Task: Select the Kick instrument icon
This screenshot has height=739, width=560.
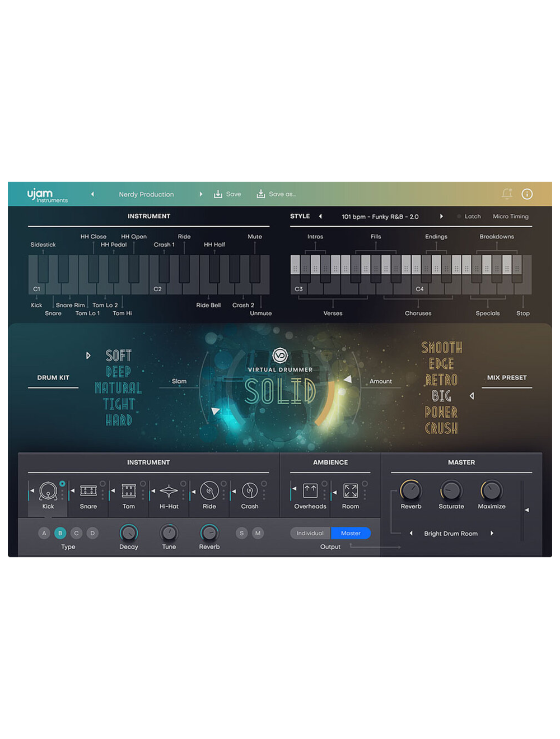Action: (48, 492)
